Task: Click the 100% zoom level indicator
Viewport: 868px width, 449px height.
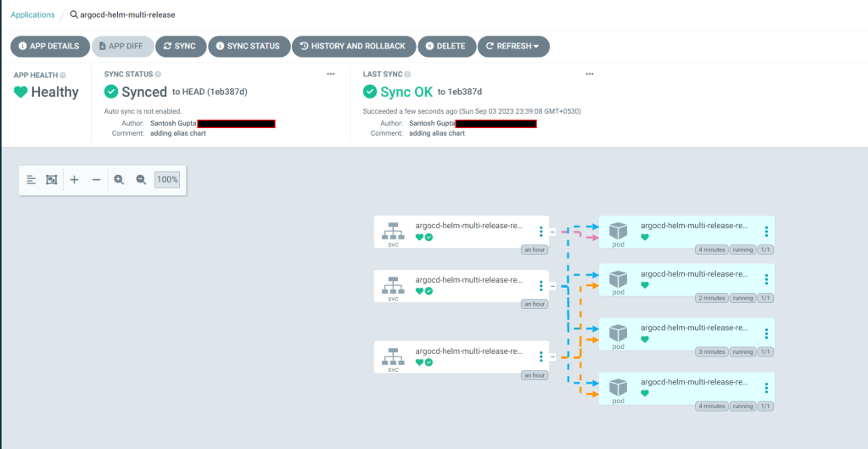Action: pos(167,179)
